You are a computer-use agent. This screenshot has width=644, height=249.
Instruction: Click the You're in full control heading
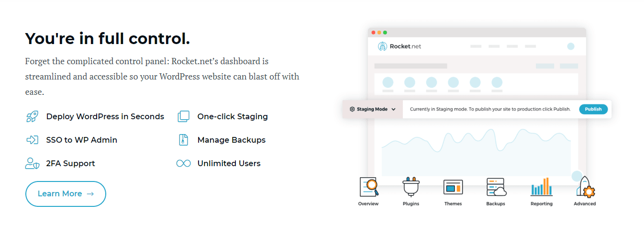(108, 38)
